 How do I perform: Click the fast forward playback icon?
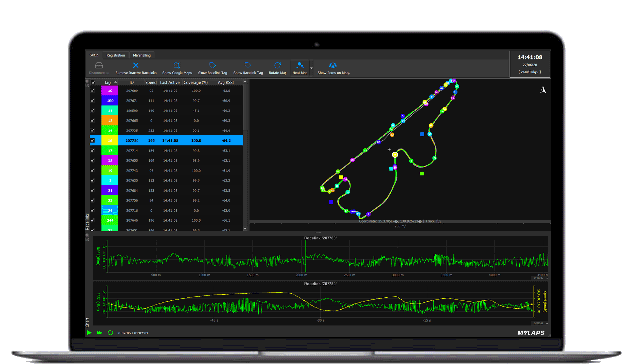coord(100,333)
